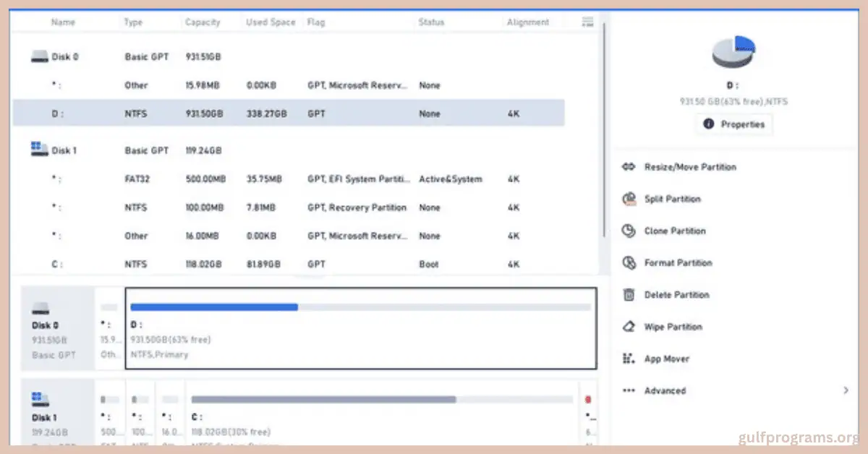Click the Wipe Partition label
This screenshot has height=454, width=868.
[x=673, y=327]
